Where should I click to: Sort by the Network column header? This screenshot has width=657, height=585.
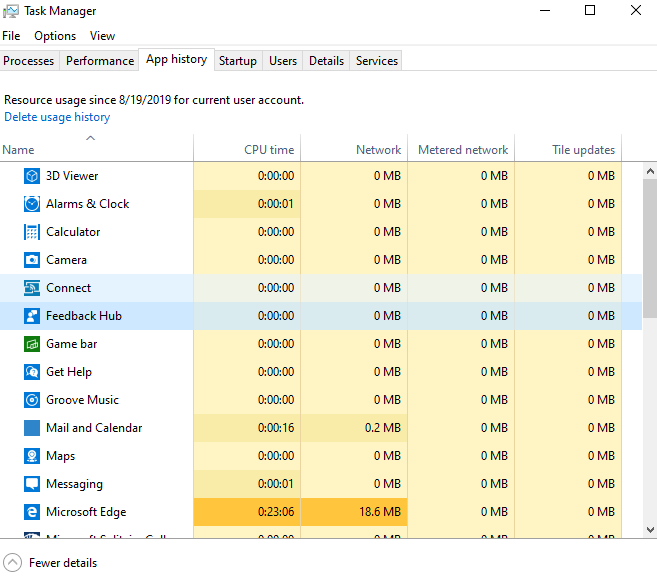coord(354,148)
